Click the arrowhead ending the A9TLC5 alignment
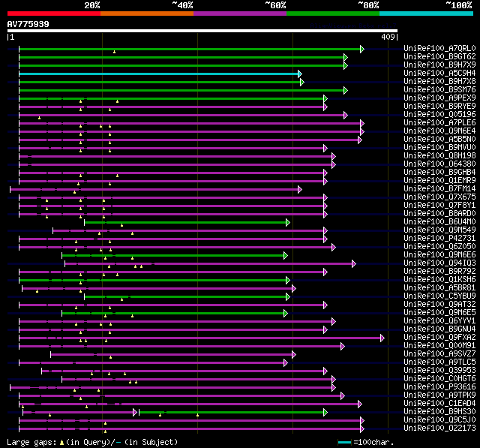Screen dimensions: 480x448 point(286,363)
